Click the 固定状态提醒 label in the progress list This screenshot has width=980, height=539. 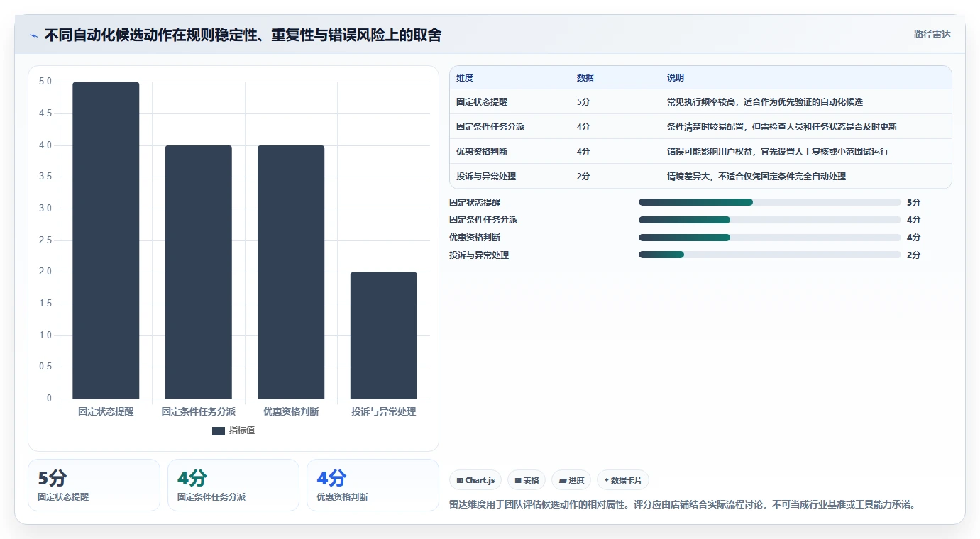pyautogui.click(x=475, y=203)
